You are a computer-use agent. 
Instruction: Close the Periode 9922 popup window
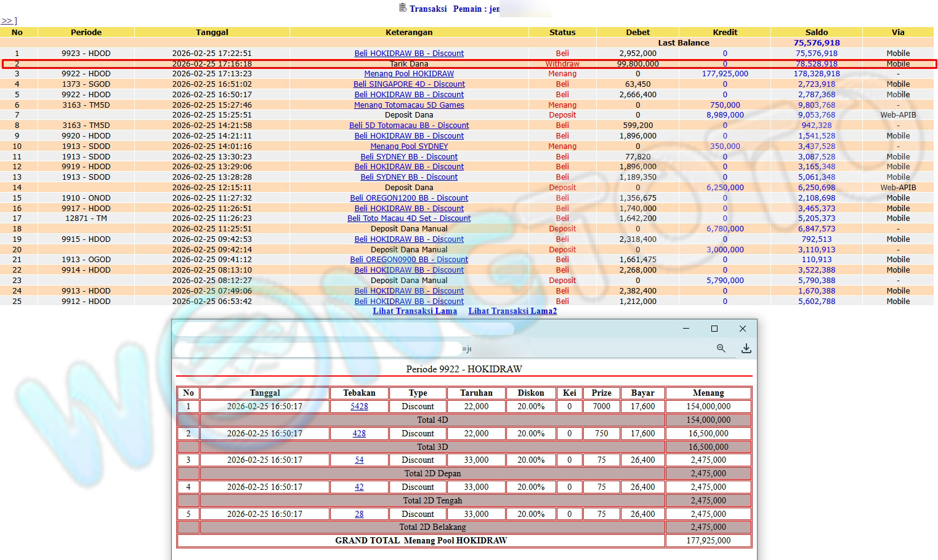[743, 329]
